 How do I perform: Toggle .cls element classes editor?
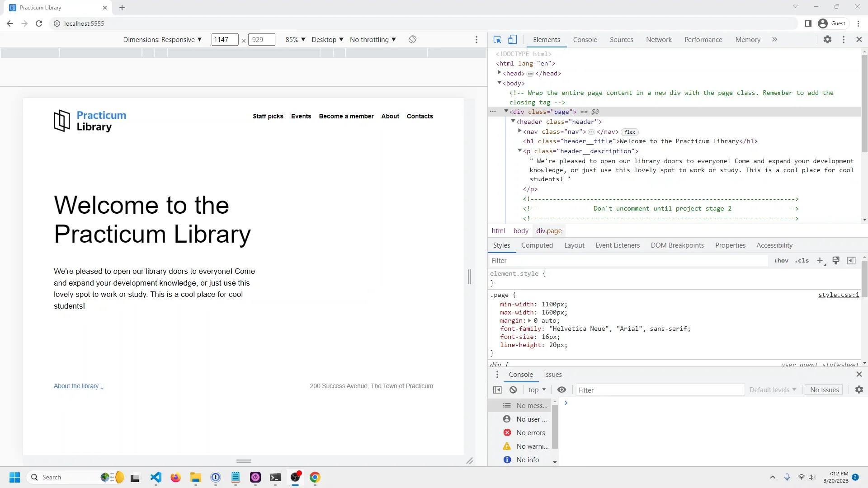[x=802, y=261]
